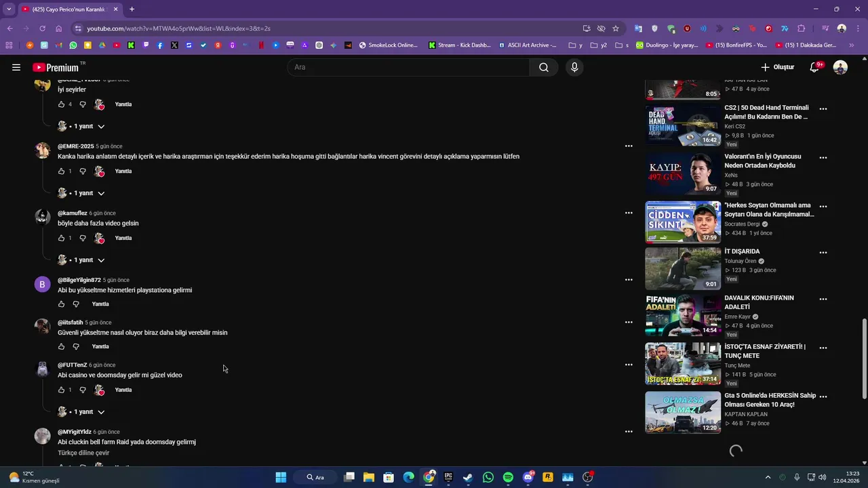Image resolution: width=868 pixels, height=488 pixels.
Task: Reload the page with browser refresh
Action: pos(42,28)
